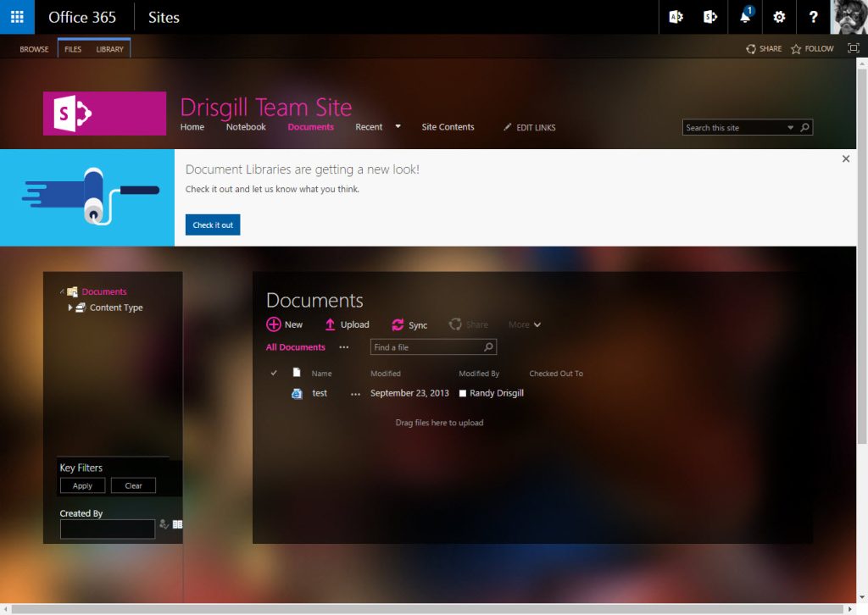The width and height of the screenshot is (868, 615).
Task: Expand the Content Type tree node
Action: coord(70,307)
